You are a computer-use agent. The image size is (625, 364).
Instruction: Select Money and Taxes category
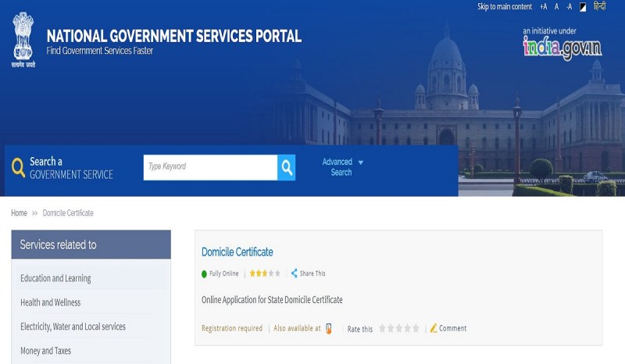pyautogui.click(x=45, y=351)
